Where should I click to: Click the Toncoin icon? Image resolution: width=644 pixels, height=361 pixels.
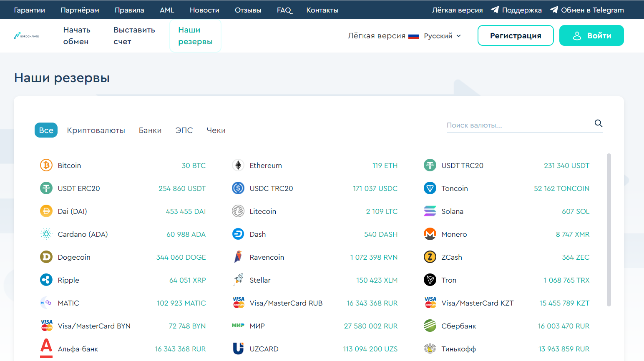pyautogui.click(x=430, y=188)
